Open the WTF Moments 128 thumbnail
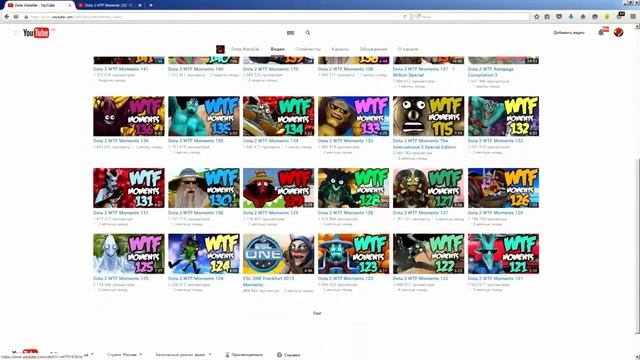This screenshot has height=360, width=640. point(353,188)
